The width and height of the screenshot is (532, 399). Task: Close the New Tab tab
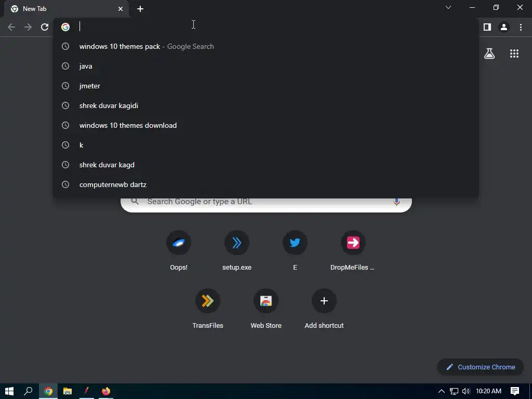[x=121, y=9]
